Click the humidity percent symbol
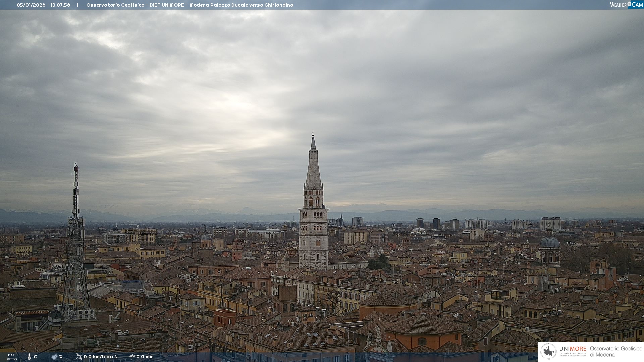 coord(61,357)
